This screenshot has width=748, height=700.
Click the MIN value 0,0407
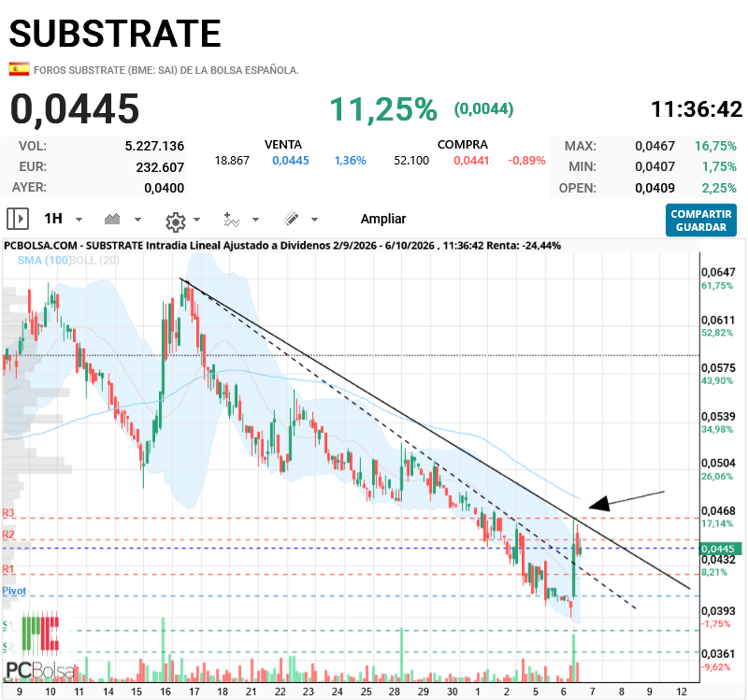pos(655,167)
